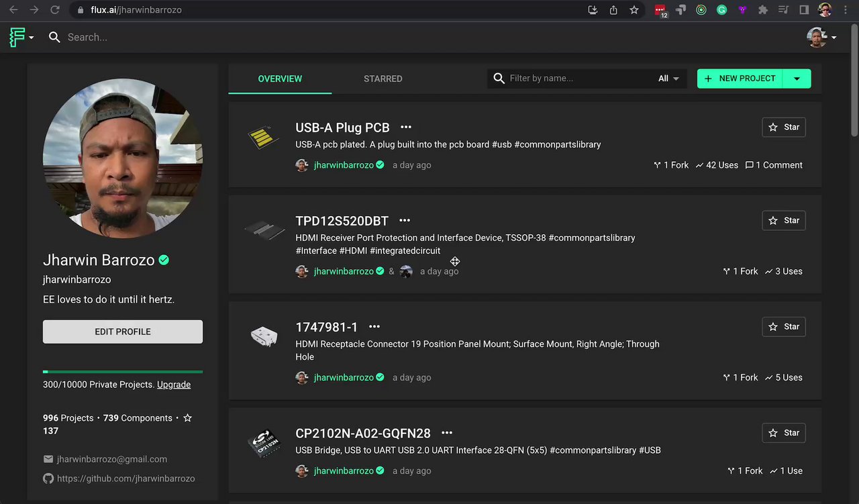Reload the page with the refresh icon
Viewport: 859px width, 504px height.
55,10
